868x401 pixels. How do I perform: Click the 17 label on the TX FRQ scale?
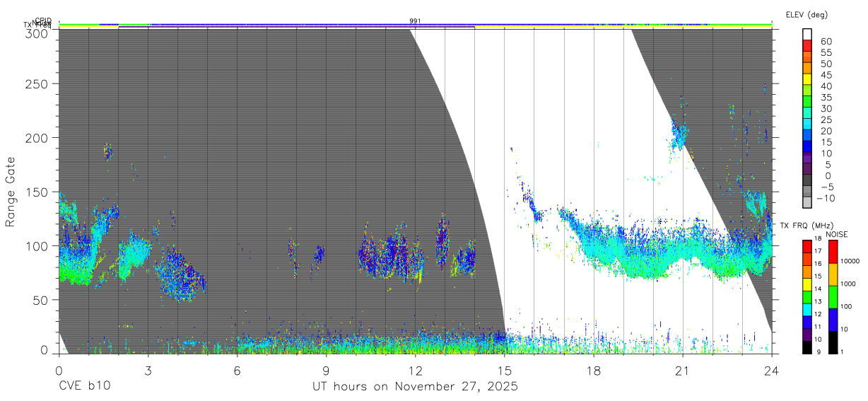coord(818,251)
